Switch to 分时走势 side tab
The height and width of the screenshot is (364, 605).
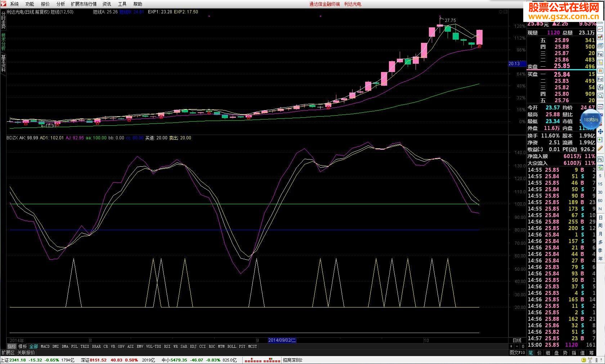click(x=3, y=20)
